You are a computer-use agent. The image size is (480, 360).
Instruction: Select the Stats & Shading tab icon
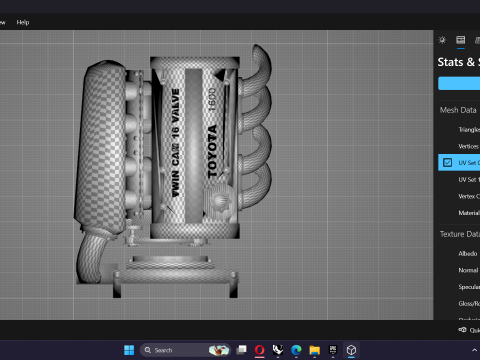coord(461,40)
